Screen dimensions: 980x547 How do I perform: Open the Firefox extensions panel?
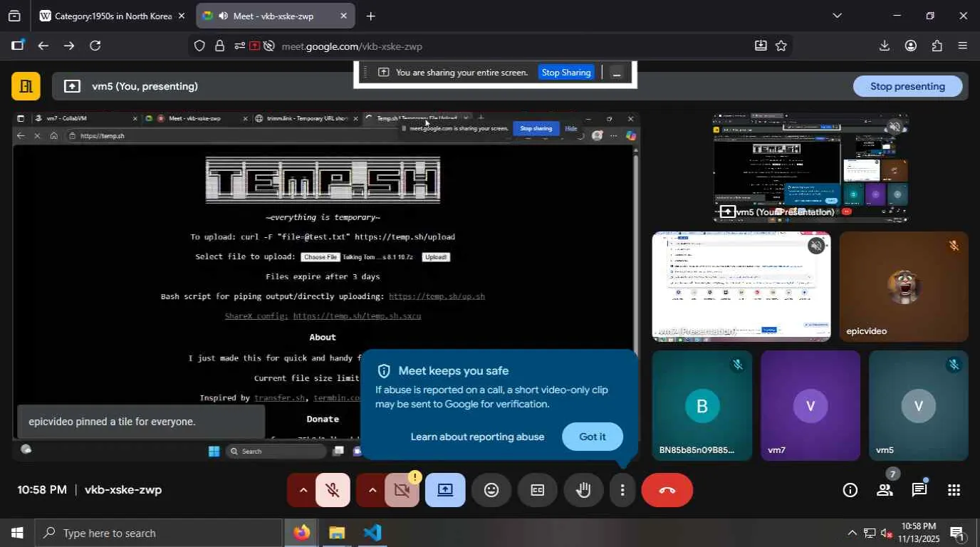[x=937, y=46]
